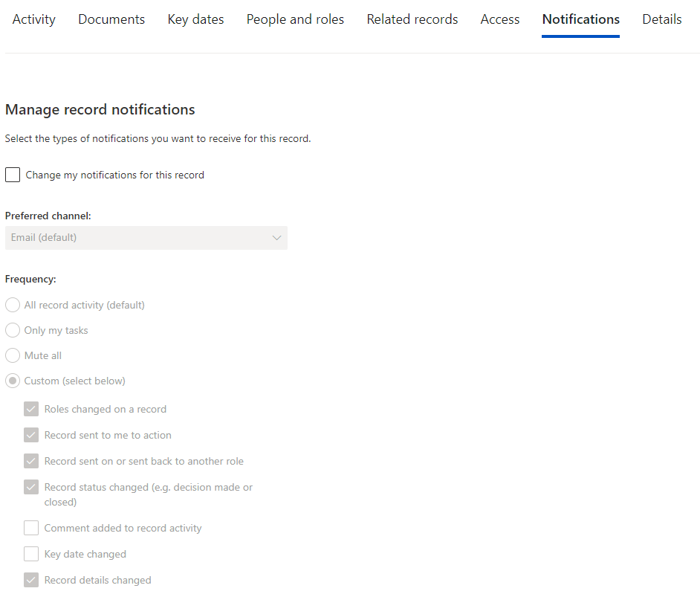The width and height of the screenshot is (700, 594).
Task: Enable Change my notifications for this record
Action: coord(13,175)
